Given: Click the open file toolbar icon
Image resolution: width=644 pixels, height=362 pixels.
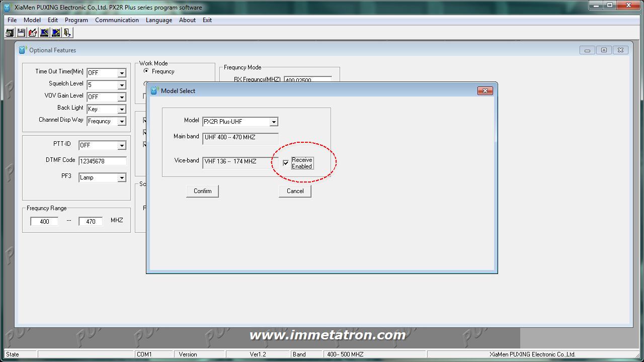Looking at the screenshot, I should 10,33.
